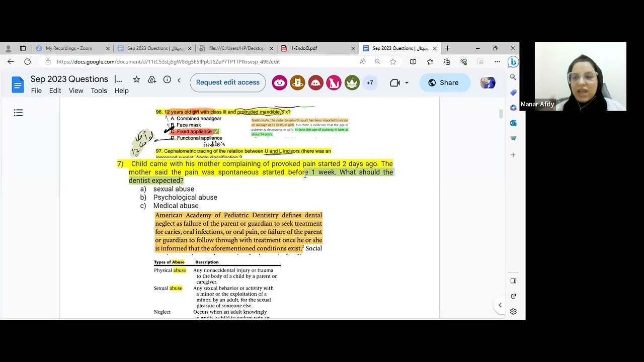644x362 pixels.
Task: Open the Edit menu
Action: [55, 90]
